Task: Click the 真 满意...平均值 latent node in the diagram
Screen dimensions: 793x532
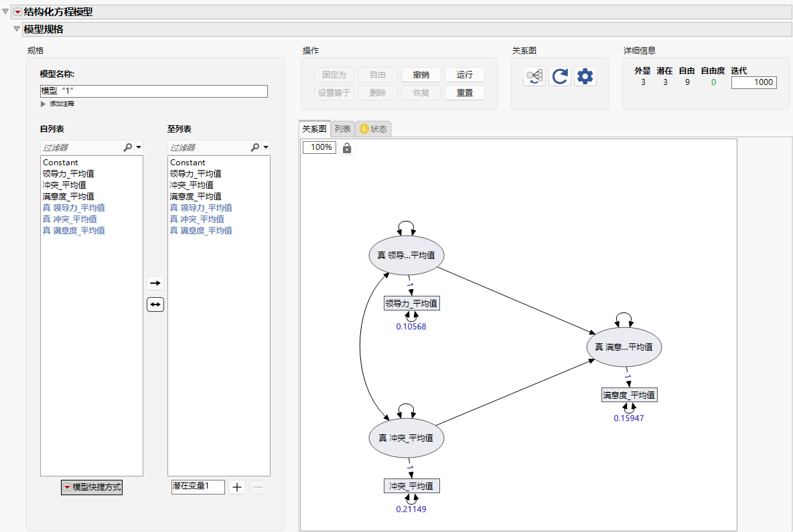Action: point(624,347)
